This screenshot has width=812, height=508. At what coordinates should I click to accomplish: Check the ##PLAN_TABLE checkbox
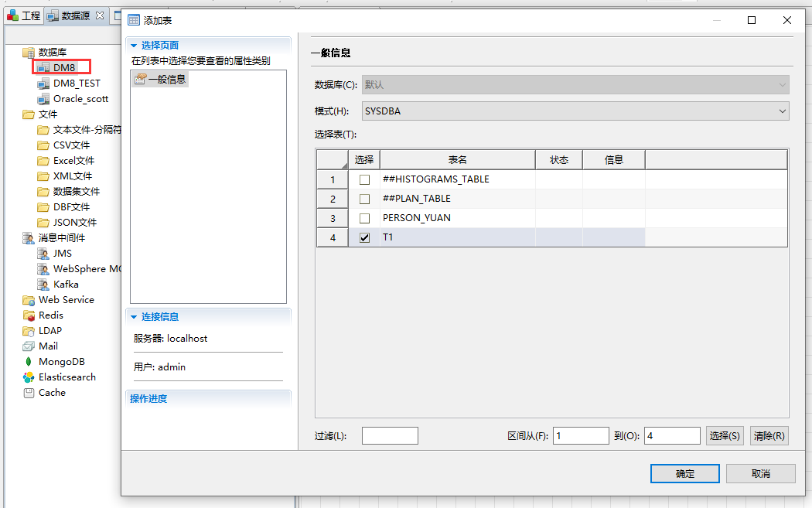coord(364,199)
